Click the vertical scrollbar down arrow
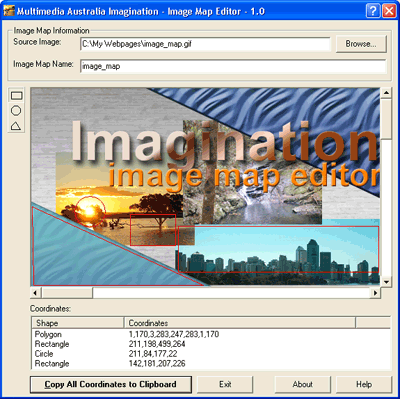Screen dimensions: 400x399 (x=386, y=282)
